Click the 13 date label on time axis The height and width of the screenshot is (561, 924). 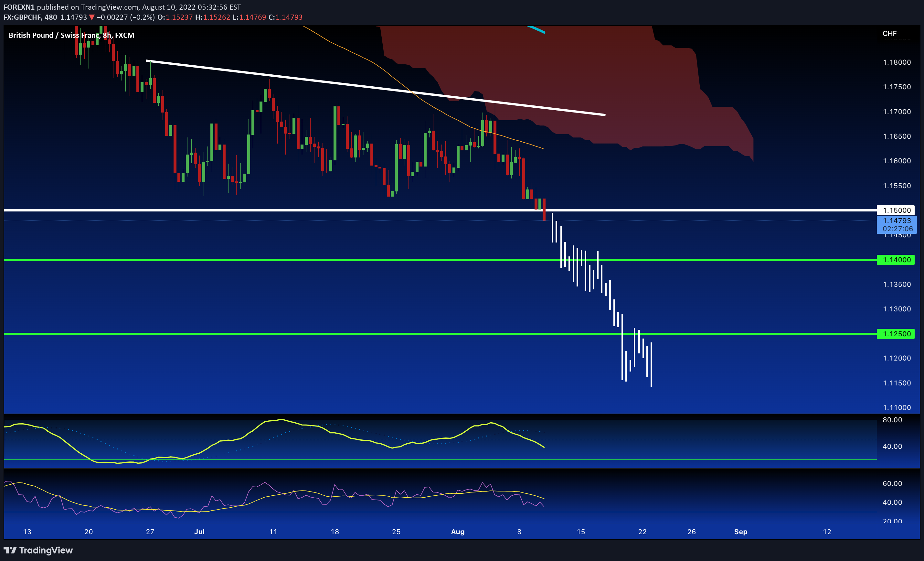pyautogui.click(x=27, y=532)
